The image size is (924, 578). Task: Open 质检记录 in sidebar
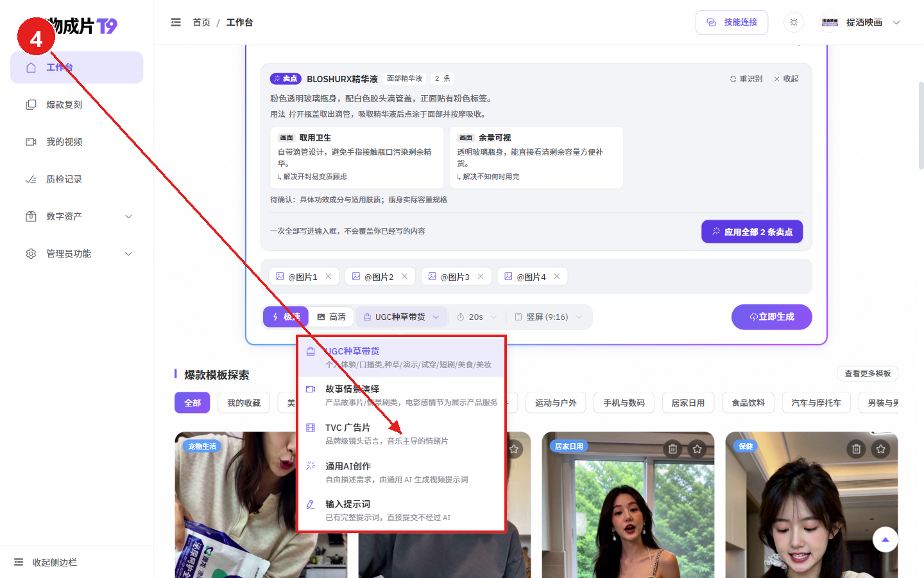tap(76, 179)
